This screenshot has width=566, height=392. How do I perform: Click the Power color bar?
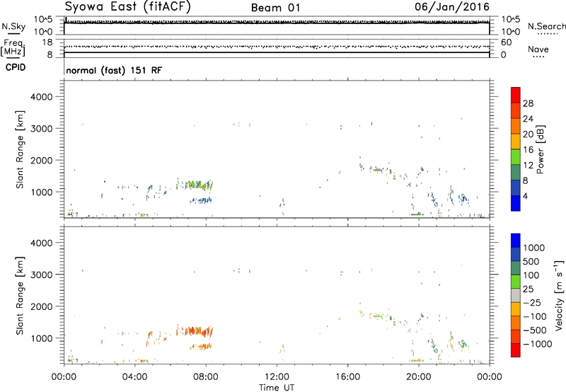[516, 149]
